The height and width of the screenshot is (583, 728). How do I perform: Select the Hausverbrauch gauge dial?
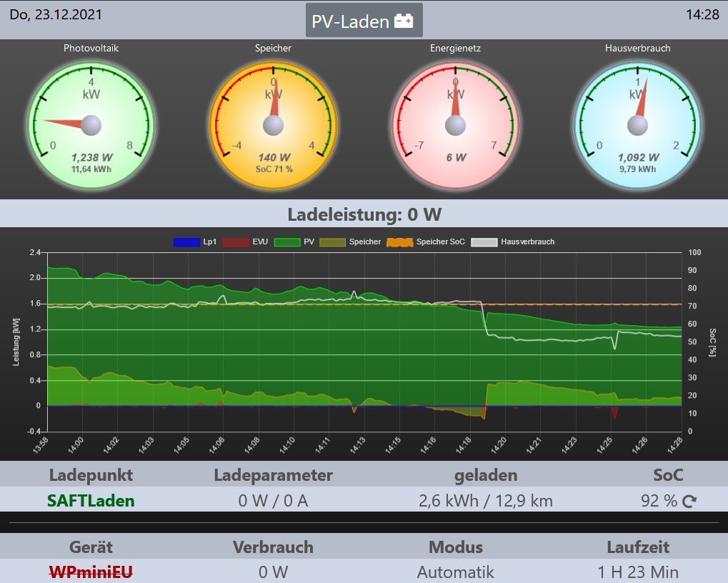click(x=637, y=125)
